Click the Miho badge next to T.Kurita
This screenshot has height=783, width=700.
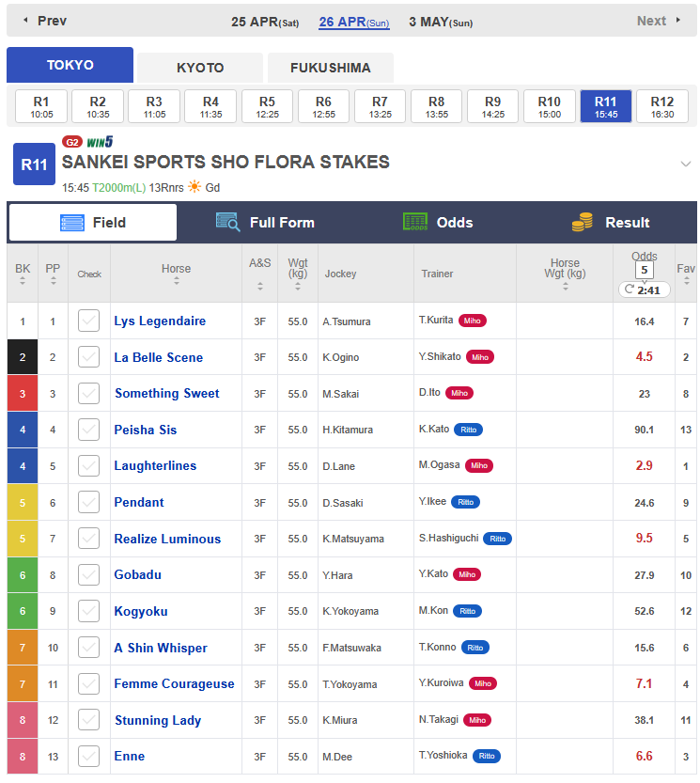[x=473, y=321]
